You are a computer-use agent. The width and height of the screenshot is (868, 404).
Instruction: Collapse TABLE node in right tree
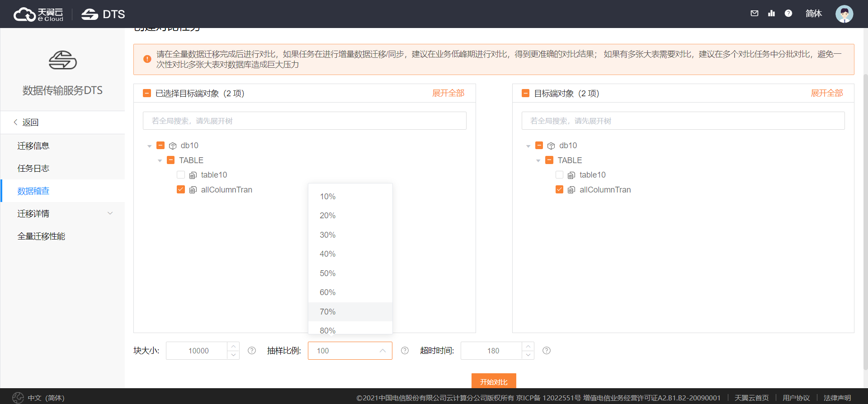tap(538, 161)
